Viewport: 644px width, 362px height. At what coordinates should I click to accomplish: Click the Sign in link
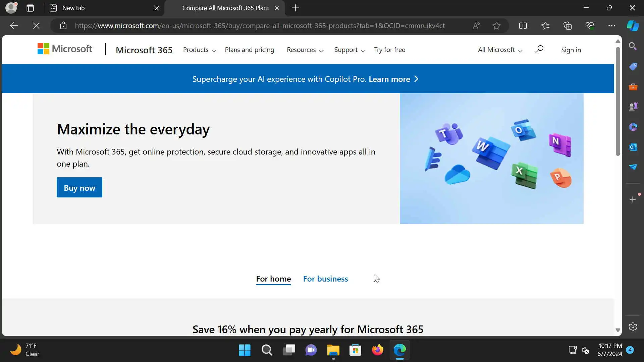pyautogui.click(x=571, y=50)
